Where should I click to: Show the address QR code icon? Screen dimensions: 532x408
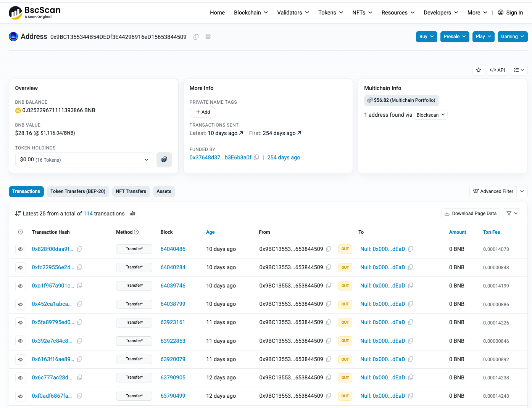click(208, 37)
